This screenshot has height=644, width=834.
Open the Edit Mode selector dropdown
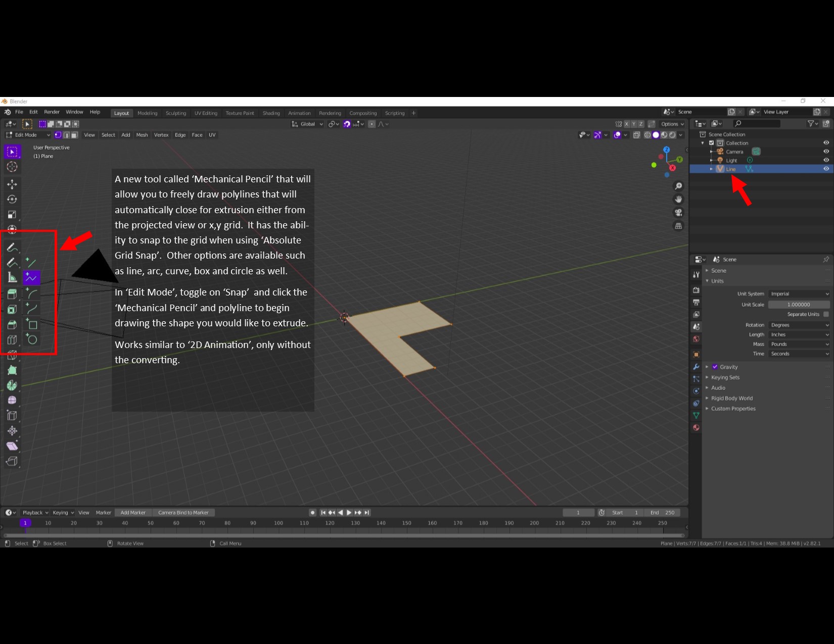[28, 135]
